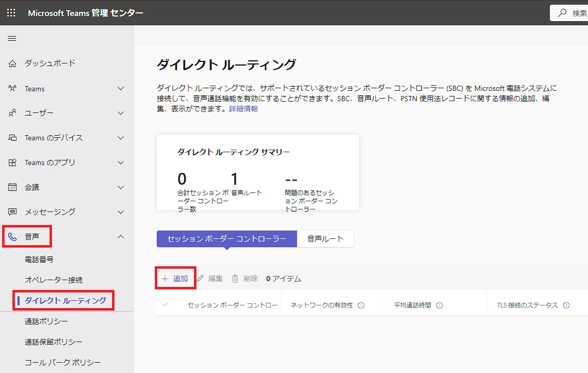Click the 詳細情報 link
Image resolution: width=588 pixels, height=373 pixels.
(243, 109)
